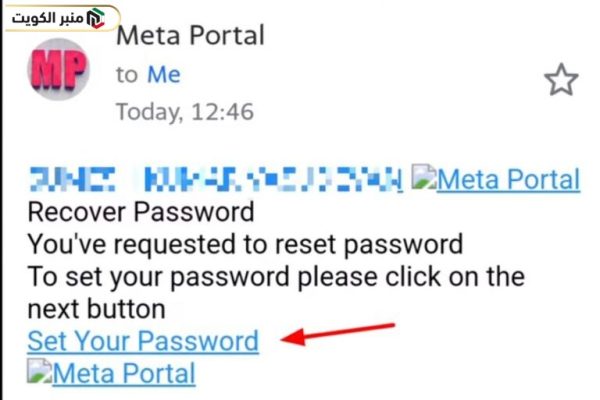
Task: Click broken image icon beside upper Meta Portal link
Action: point(424,177)
